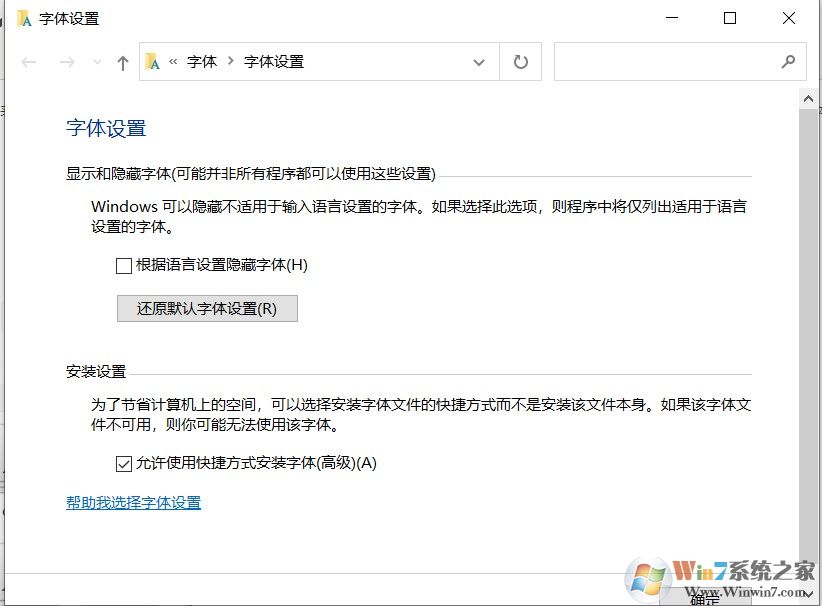Enable 根据语言设置隐藏字体 option
This screenshot has height=606, width=822.
click(124, 265)
